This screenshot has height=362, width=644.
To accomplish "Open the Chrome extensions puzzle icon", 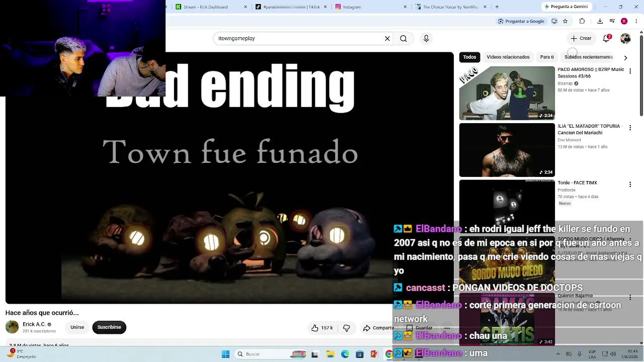I will pyautogui.click(x=582, y=21).
